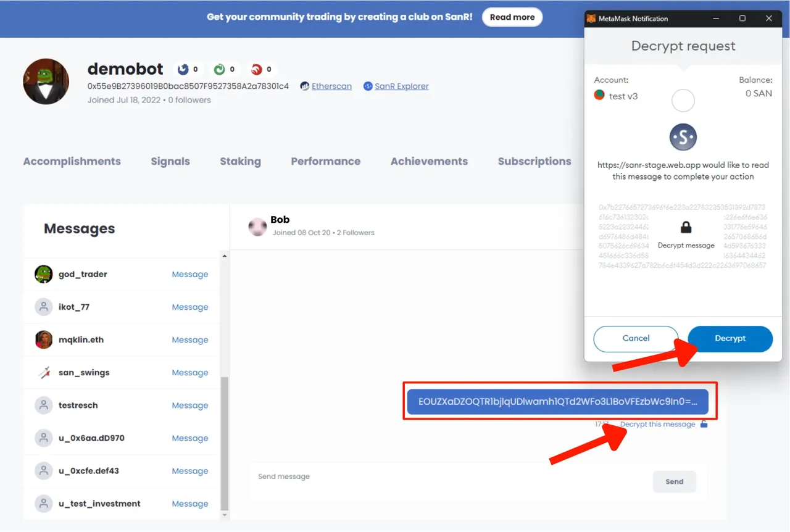Click the Bob name in chat header
The width and height of the screenshot is (790, 532).
click(280, 220)
